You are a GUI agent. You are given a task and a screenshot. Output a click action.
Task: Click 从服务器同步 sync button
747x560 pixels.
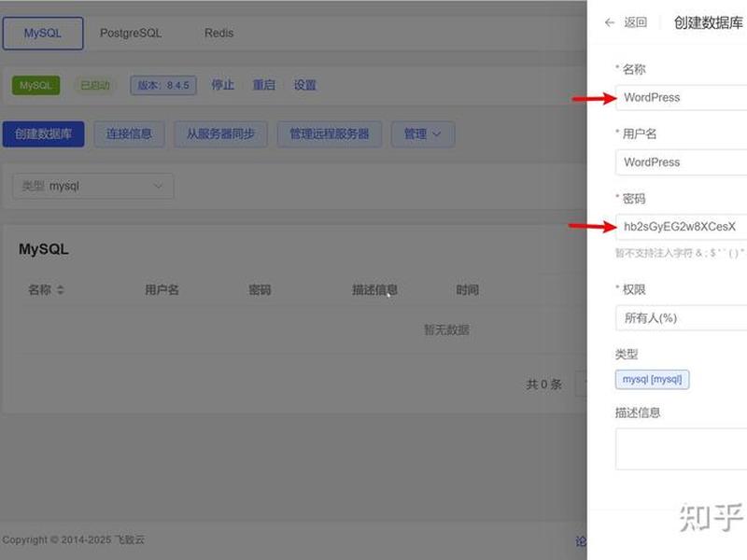(x=220, y=134)
